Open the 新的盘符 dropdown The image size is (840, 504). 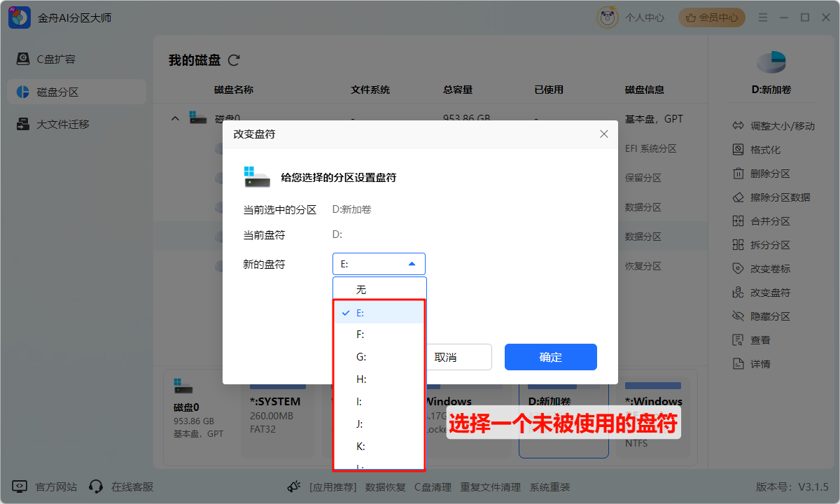click(379, 263)
